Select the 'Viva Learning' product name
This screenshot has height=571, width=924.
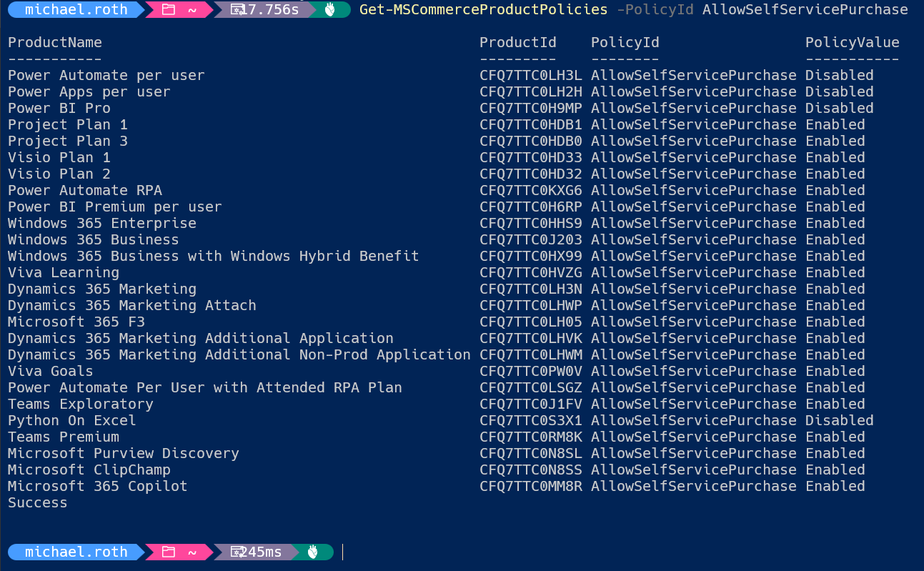(64, 272)
